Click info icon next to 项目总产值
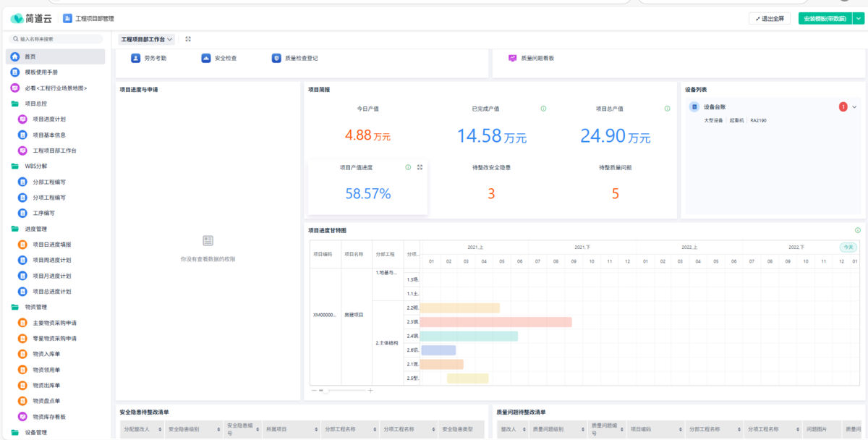This screenshot has width=868, height=440. point(667,109)
